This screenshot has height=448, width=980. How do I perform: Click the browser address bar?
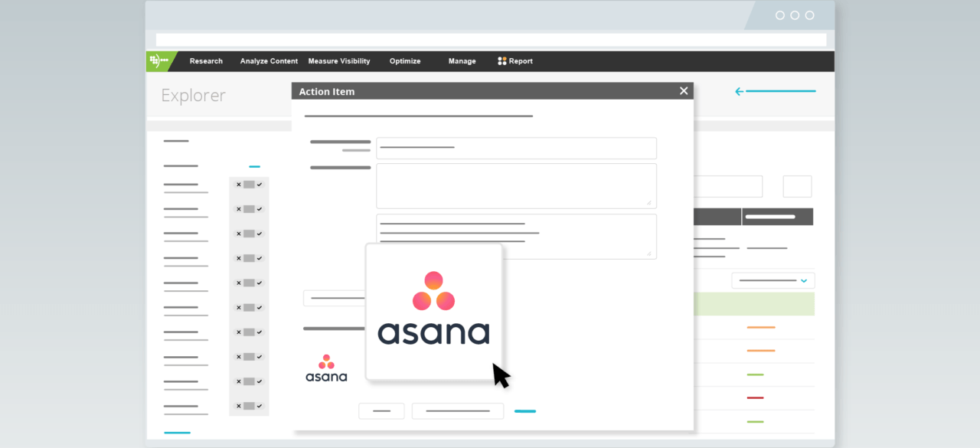(491, 40)
